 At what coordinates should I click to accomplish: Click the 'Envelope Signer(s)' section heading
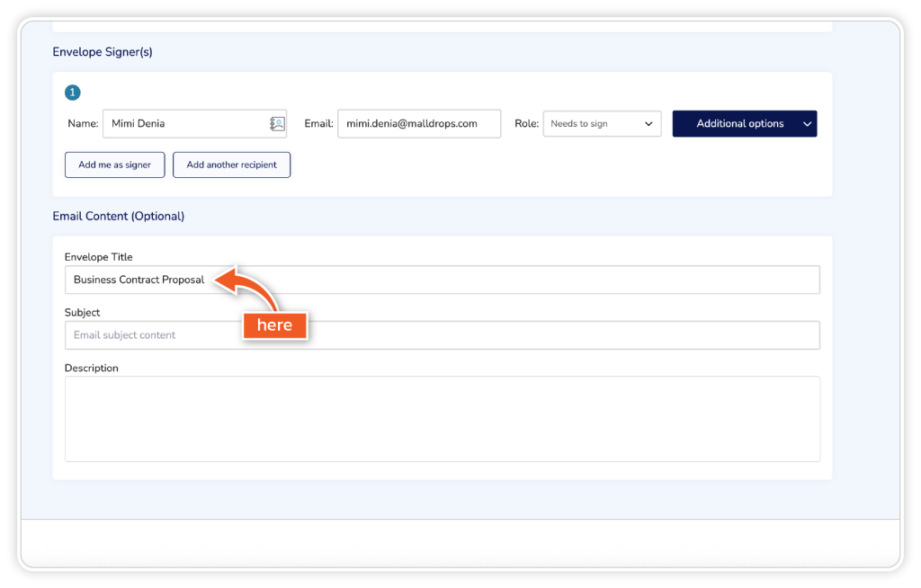103,52
